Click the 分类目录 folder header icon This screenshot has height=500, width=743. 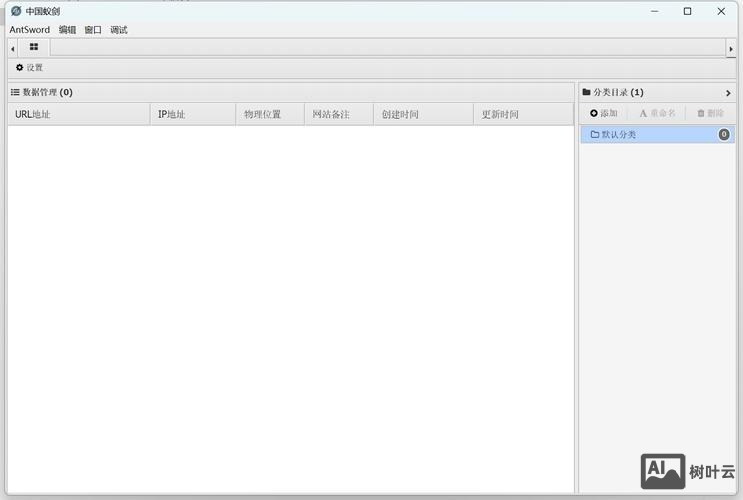(587, 92)
